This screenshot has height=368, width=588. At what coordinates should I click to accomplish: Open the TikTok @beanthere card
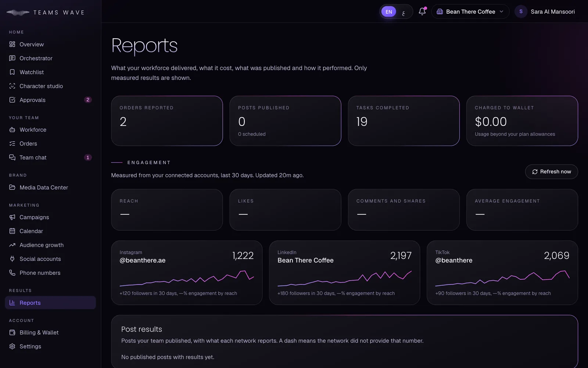502,273
